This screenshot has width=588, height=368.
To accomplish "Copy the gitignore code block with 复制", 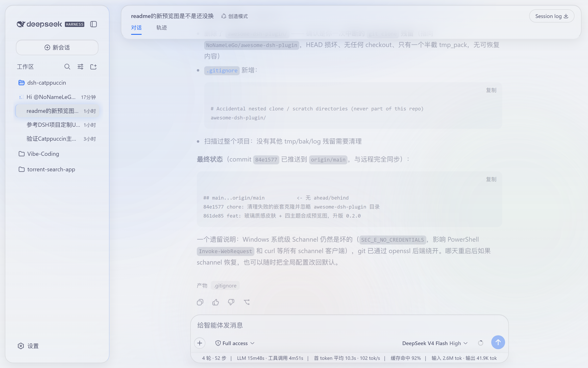I will [491, 90].
